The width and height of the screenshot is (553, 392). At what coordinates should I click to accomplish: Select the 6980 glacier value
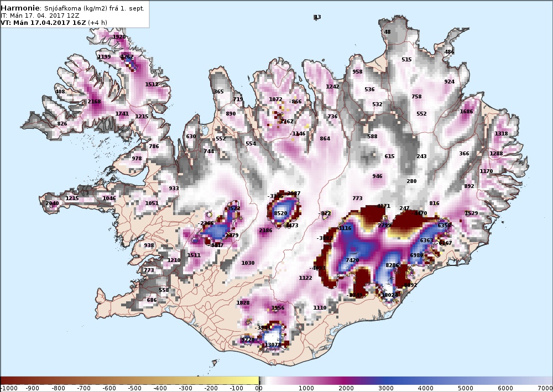pos(416,255)
